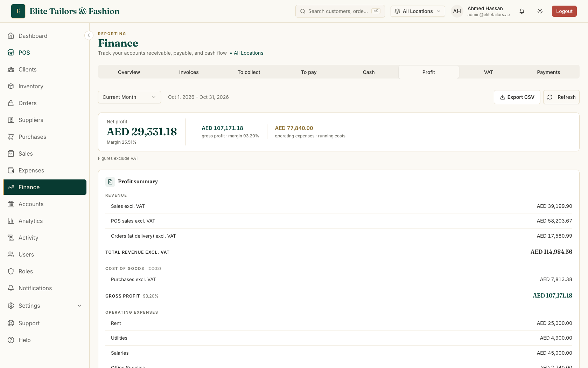Open Analytics chart icon
The image size is (588, 368).
11,221
